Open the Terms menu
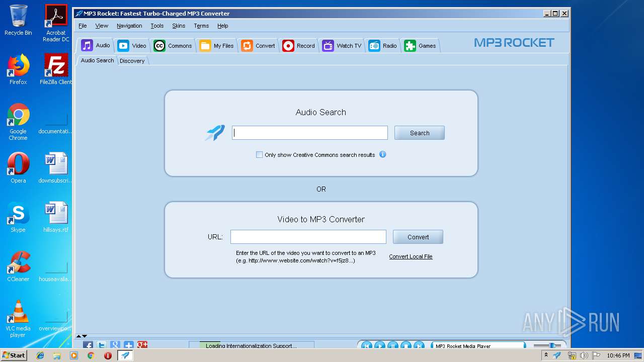 (201, 26)
